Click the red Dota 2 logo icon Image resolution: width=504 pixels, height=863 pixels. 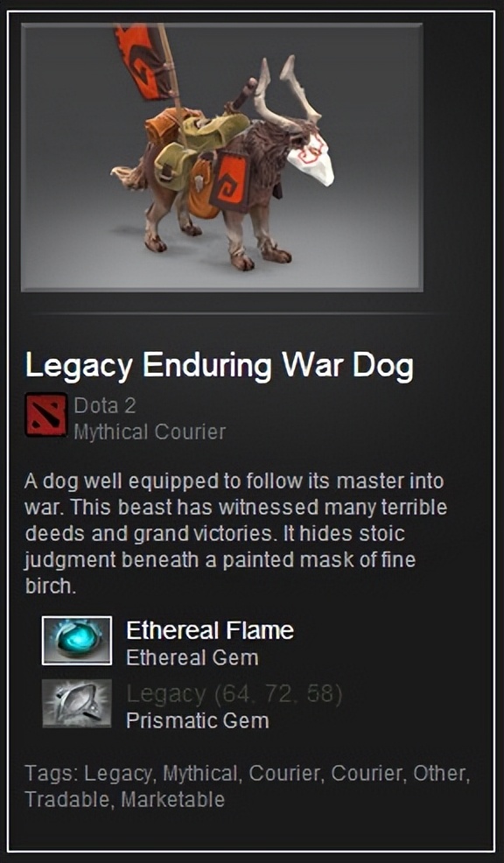tap(46, 415)
